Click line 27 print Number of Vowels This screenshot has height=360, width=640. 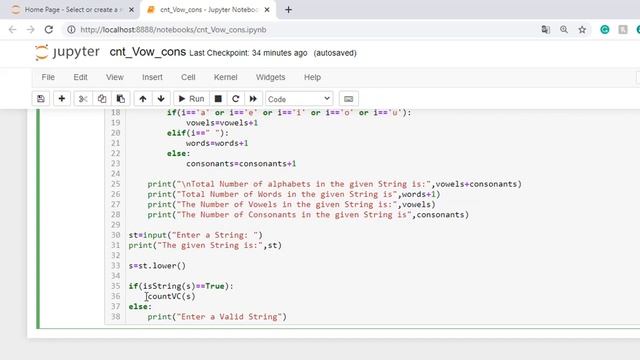click(291, 204)
